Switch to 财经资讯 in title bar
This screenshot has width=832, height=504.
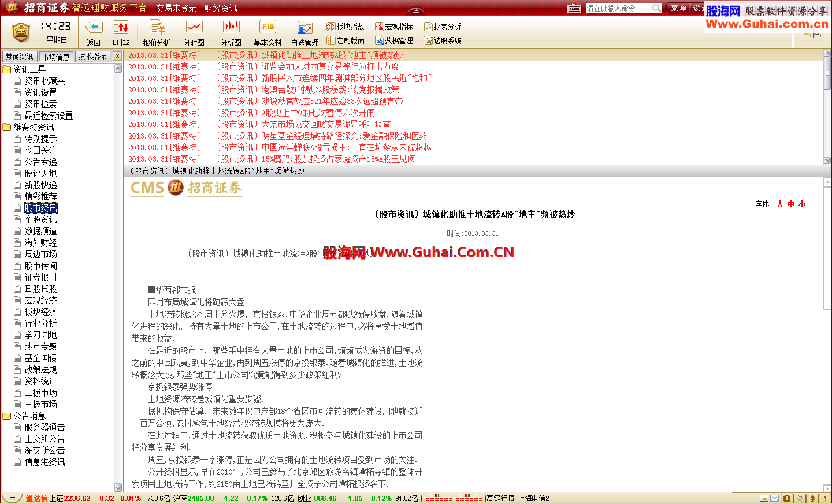click(x=221, y=8)
